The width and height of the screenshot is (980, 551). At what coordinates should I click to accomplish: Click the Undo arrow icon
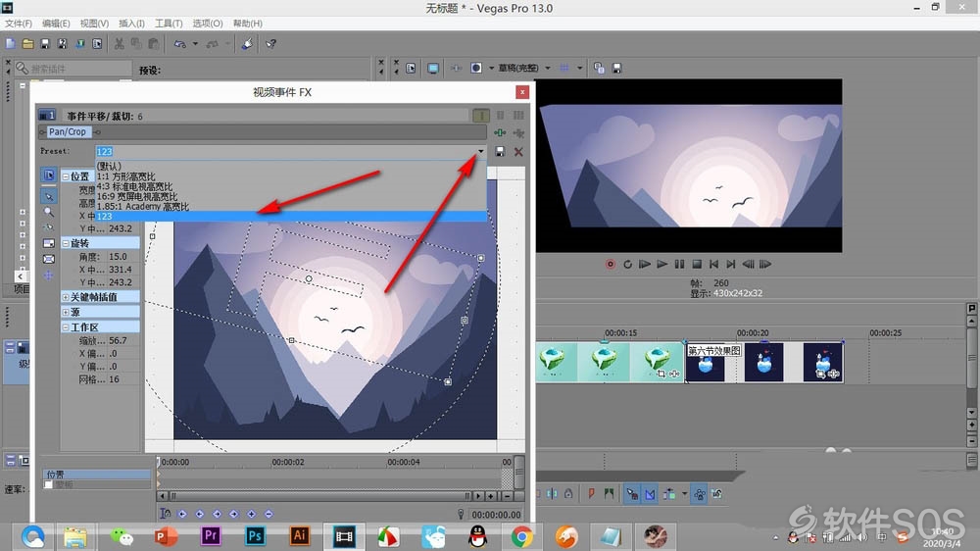click(180, 44)
